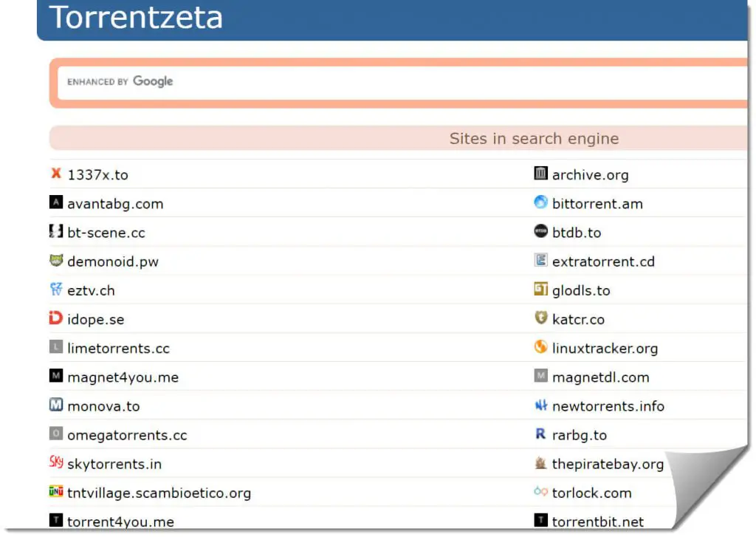Open the limetorrents.cc site
756x537 pixels.
[x=118, y=348]
